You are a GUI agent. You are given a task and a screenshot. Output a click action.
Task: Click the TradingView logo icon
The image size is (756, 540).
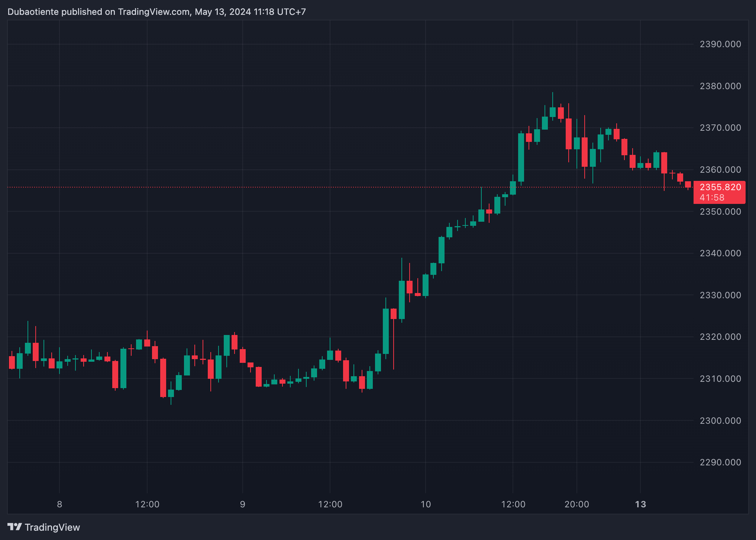pos(15,527)
